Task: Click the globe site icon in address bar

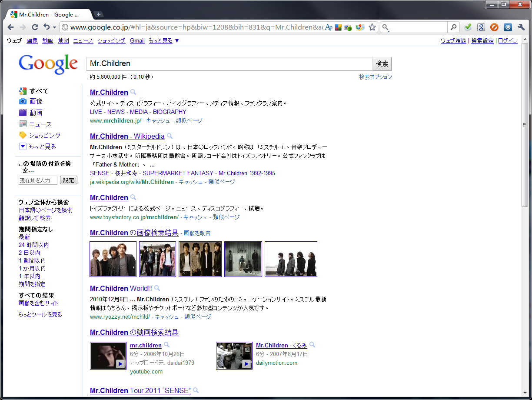Action: click(65, 27)
